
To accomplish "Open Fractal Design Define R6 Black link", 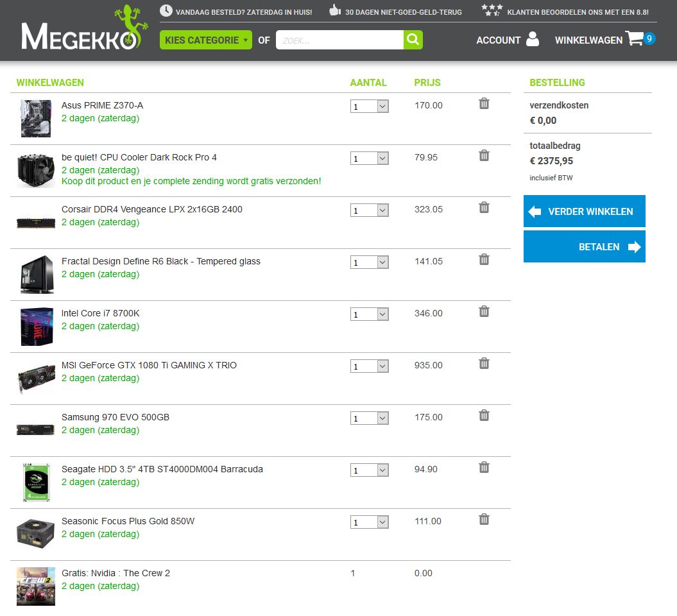I will click(x=161, y=261).
